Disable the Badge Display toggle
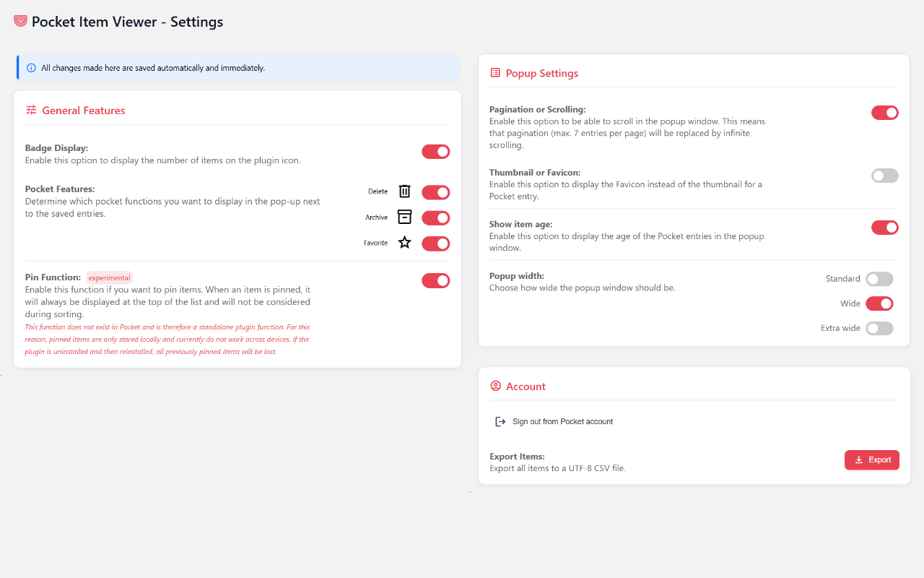The image size is (924, 578). [436, 152]
